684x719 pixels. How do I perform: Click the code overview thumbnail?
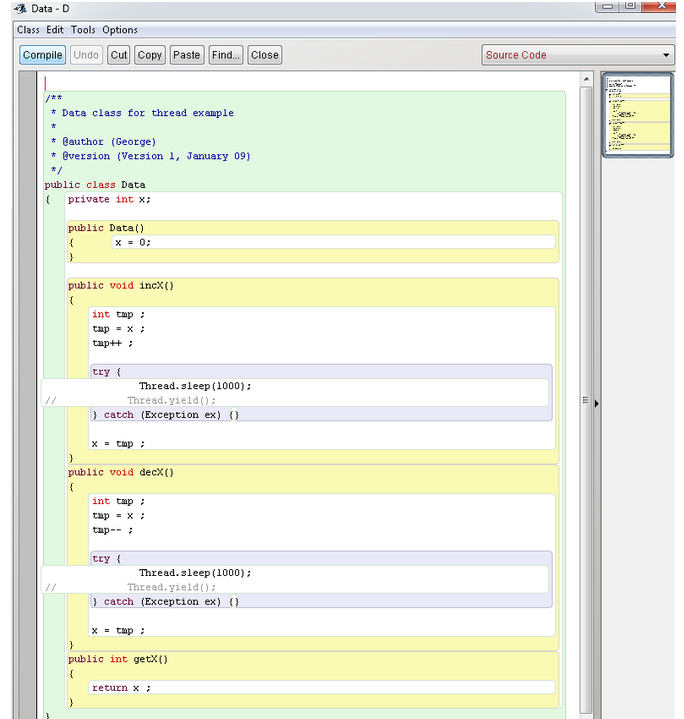637,115
